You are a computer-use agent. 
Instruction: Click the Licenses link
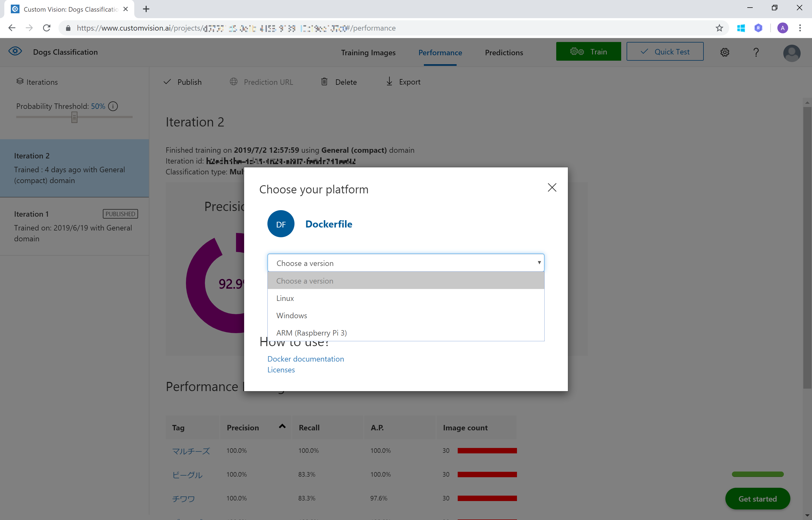point(281,369)
